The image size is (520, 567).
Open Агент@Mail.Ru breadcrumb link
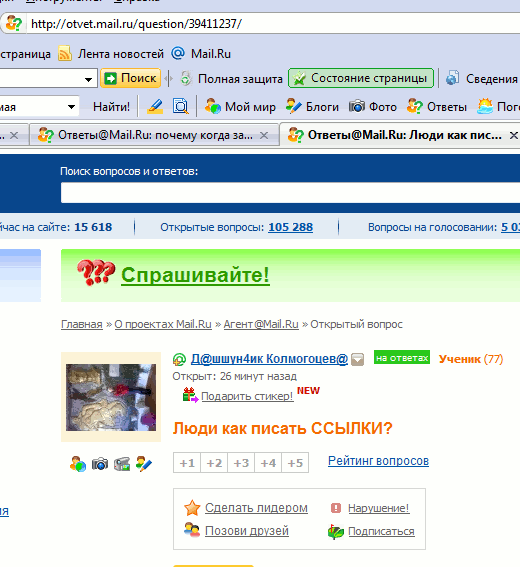(261, 324)
